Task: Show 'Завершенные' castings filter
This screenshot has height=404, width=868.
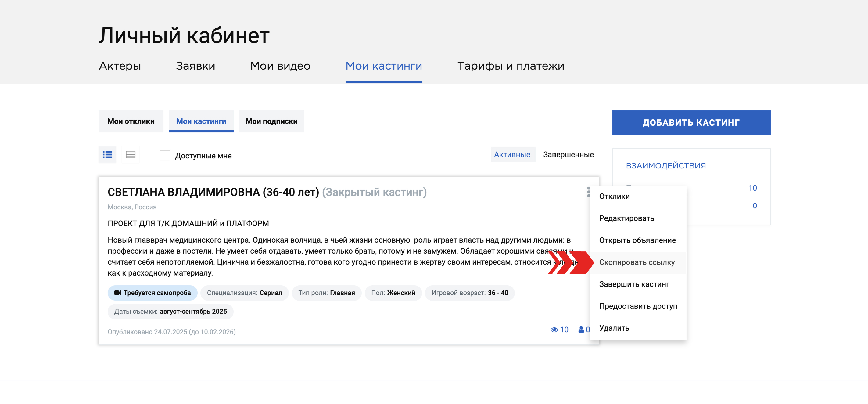Action: [x=568, y=154]
